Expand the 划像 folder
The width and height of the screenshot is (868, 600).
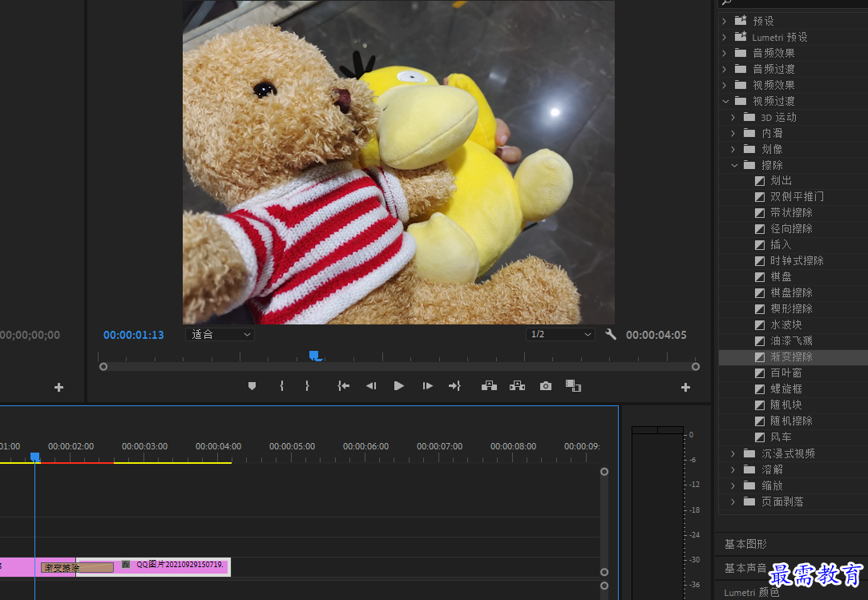733,150
